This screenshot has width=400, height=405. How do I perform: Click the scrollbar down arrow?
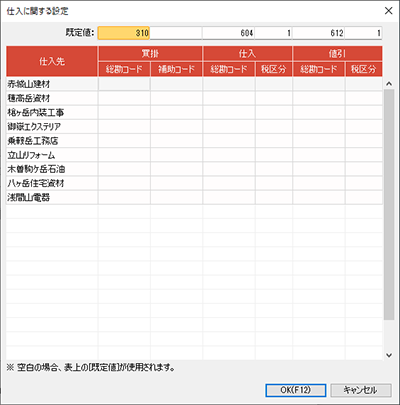389,355
